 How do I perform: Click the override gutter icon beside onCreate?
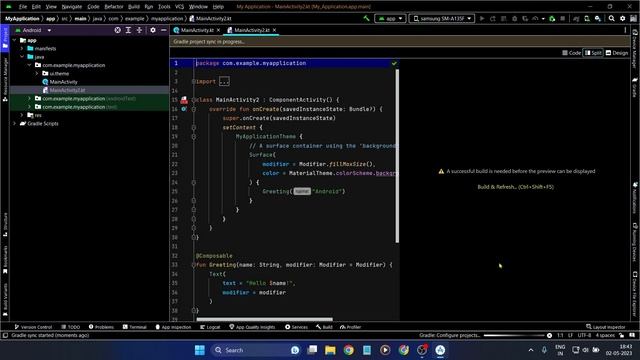pyautogui.click(x=184, y=109)
